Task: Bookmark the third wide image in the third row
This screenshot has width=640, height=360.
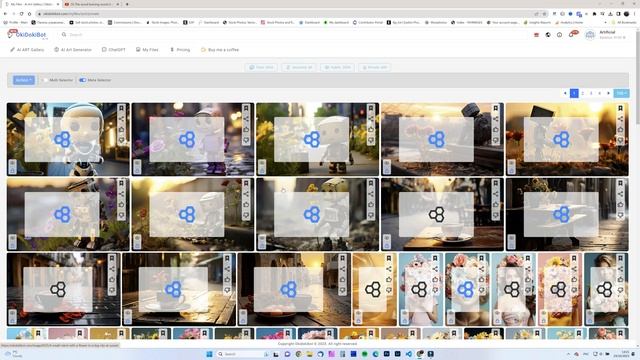Action: pyautogui.click(x=342, y=258)
